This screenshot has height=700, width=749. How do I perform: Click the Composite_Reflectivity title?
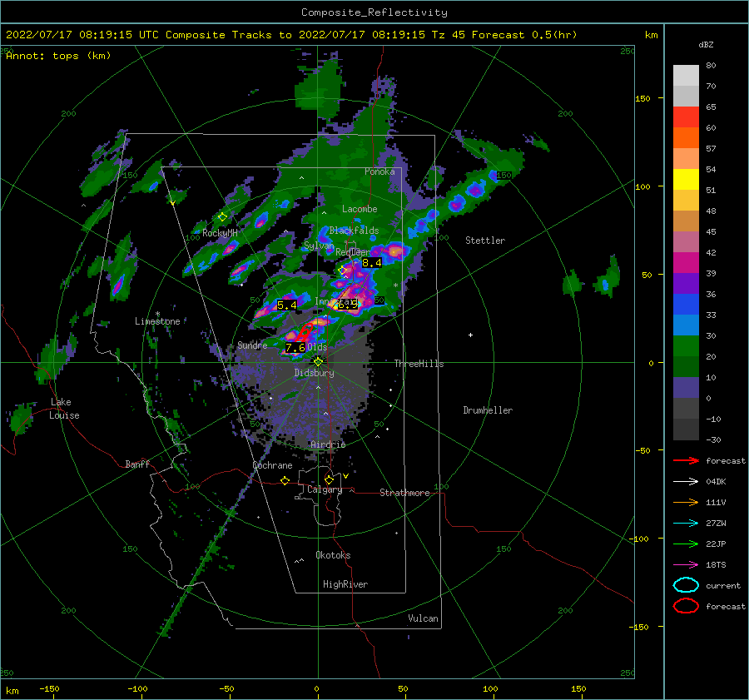374,12
